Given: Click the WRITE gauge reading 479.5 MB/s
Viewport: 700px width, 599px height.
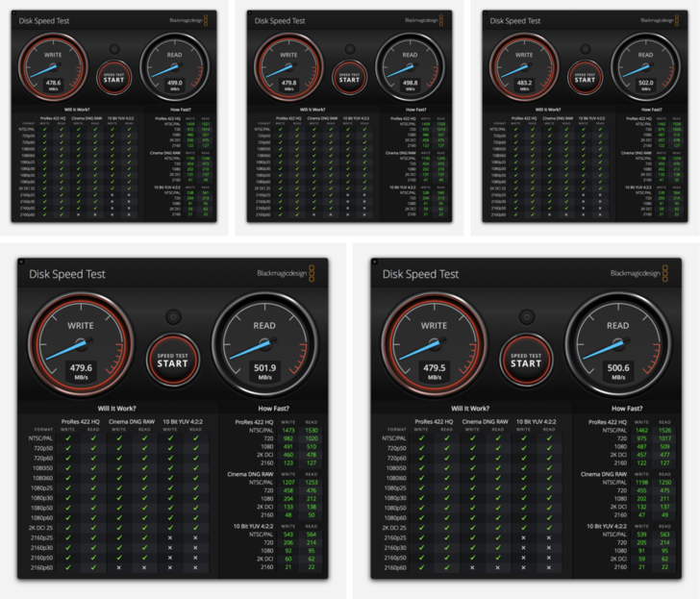Looking at the screenshot, I should 434,344.
